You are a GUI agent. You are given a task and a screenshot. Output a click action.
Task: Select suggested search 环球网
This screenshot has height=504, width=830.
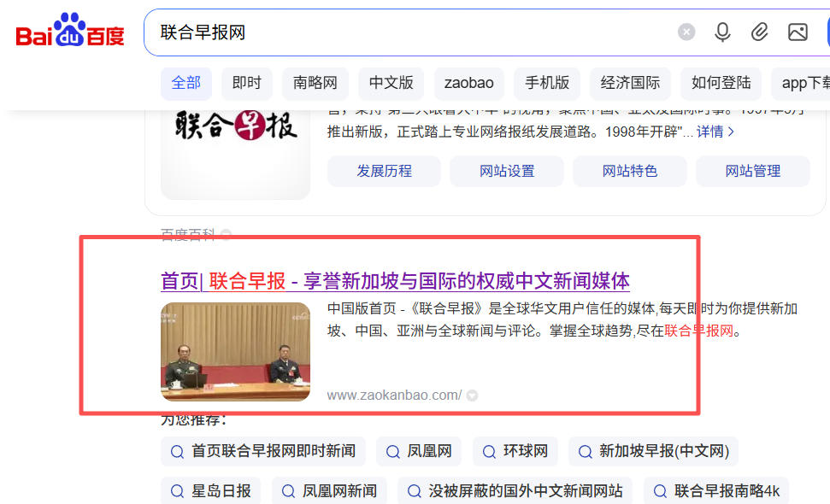pos(515,452)
